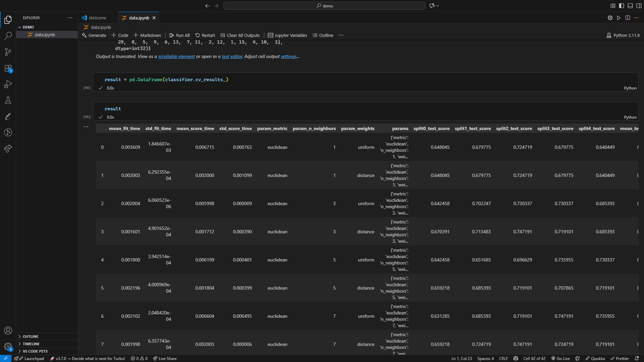Change line ending CRLF setting
644x362 pixels.
tap(503, 358)
